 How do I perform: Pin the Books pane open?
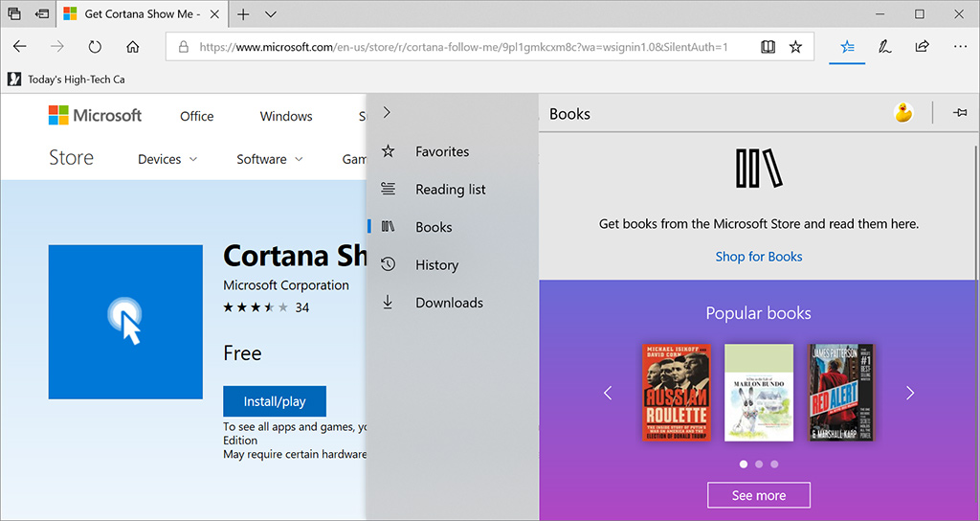pyautogui.click(x=960, y=113)
